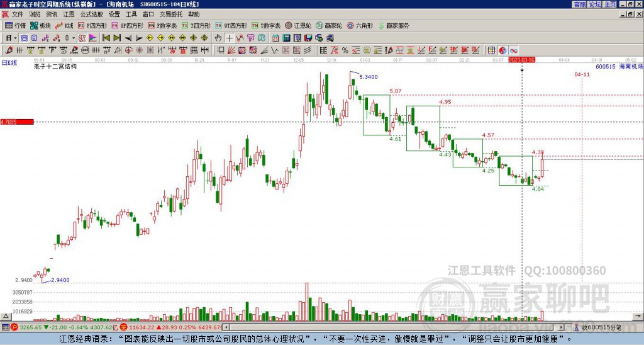The width and height of the screenshot is (644, 345).
Task: Toggle the infinity loop icon
Action: [513, 50]
